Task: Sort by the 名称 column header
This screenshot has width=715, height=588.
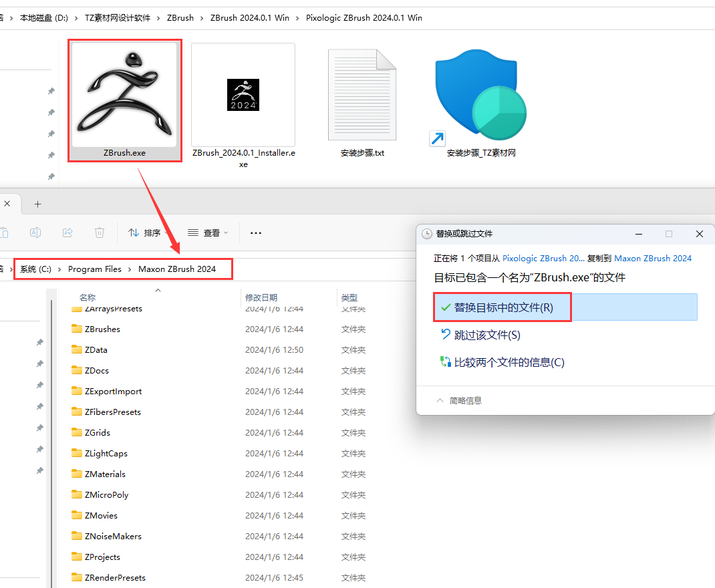Action: click(x=88, y=297)
